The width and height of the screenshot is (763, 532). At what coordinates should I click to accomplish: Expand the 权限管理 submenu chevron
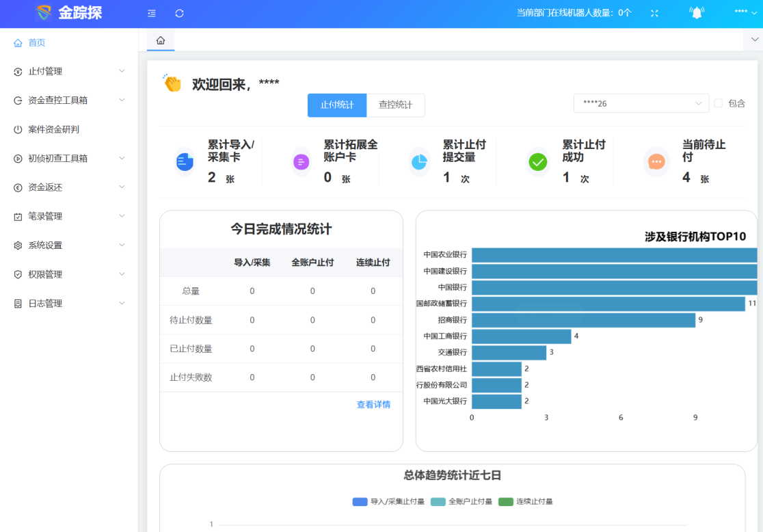click(x=122, y=274)
